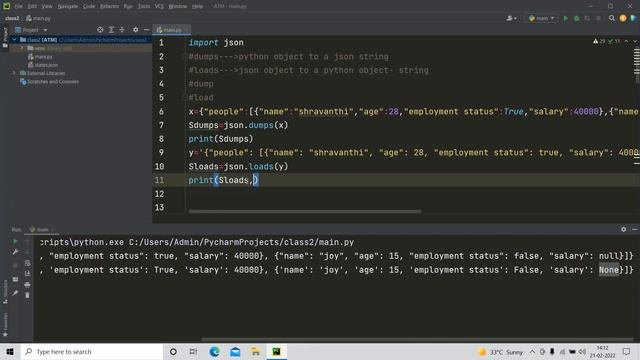Go to previous highlighted error arrow
Image resolution: width=640 pixels, height=360 pixels.
pyautogui.click(x=627, y=41)
